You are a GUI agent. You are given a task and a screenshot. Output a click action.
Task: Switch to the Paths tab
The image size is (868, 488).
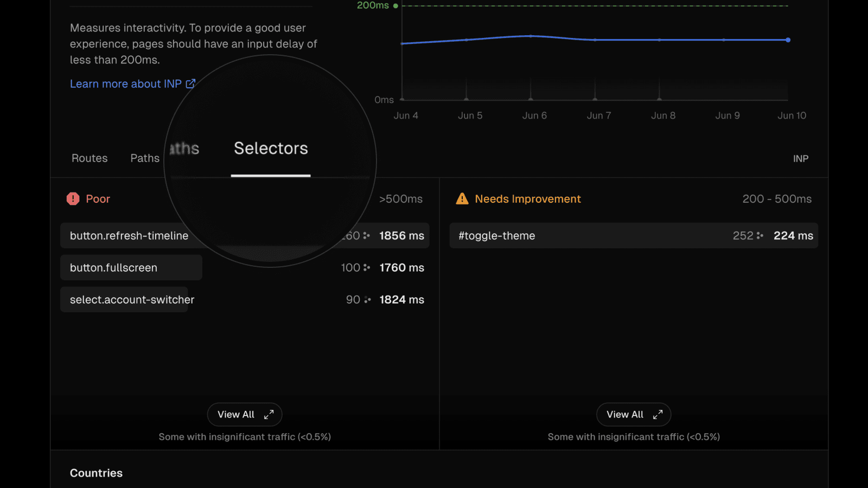click(x=144, y=158)
